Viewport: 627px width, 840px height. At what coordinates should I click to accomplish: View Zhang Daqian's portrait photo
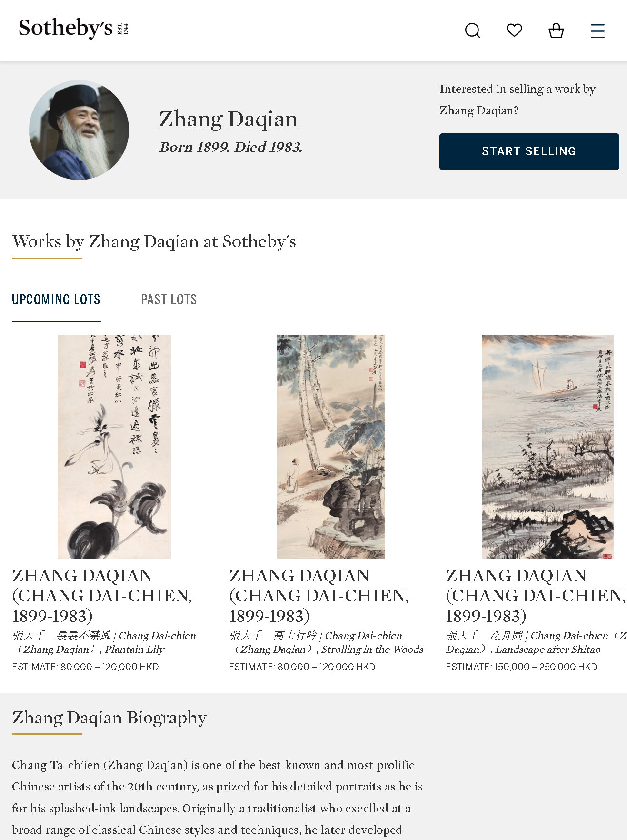tap(79, 130)
